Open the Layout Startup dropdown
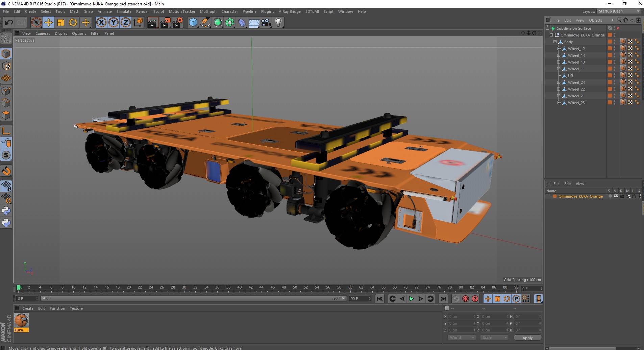Screen dimensions: 644x350 619,11
